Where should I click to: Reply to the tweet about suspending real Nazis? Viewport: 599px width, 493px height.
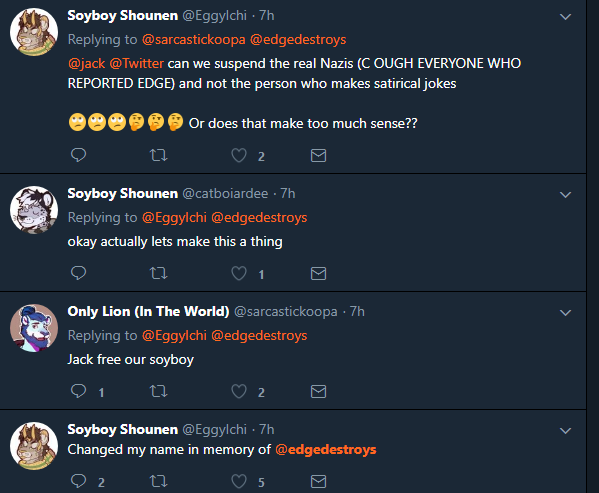pyautogui.click(x=79, y=155)
